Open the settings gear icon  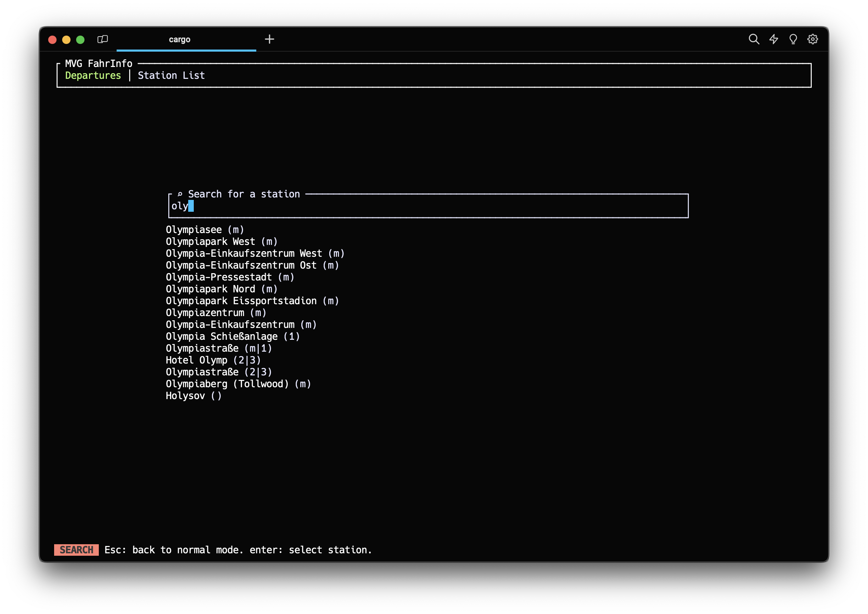812,39
